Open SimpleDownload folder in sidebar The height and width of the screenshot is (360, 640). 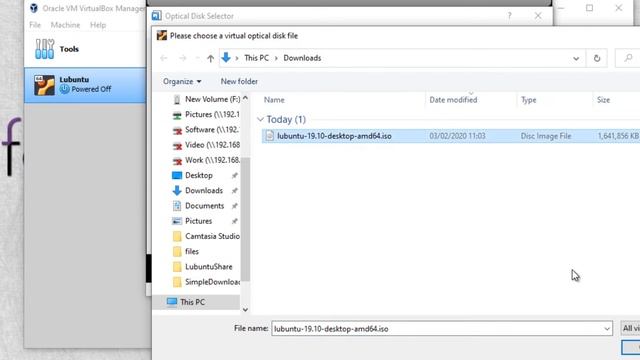point(206,282)
